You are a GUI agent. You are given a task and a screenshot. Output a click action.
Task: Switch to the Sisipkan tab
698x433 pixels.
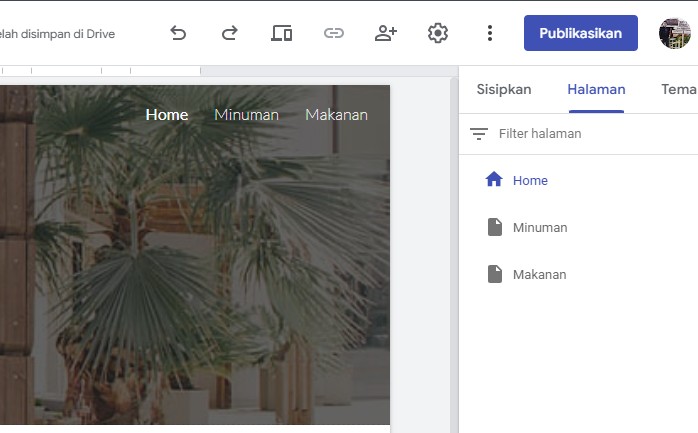point(504,89)
